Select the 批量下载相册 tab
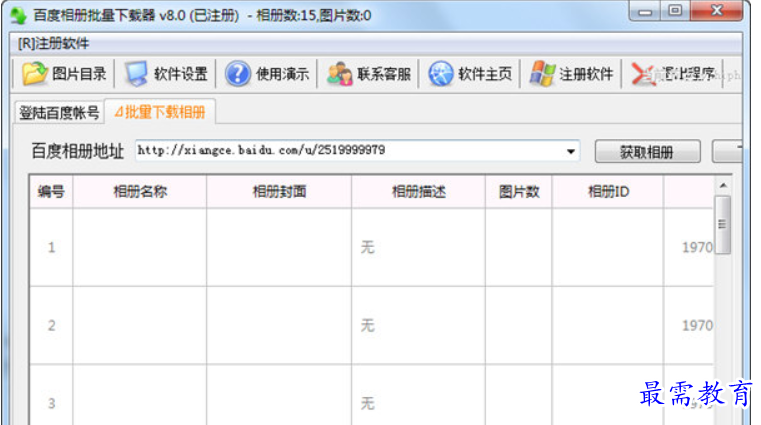The width and height of the screenshot is (761, 425). (160, 112)
